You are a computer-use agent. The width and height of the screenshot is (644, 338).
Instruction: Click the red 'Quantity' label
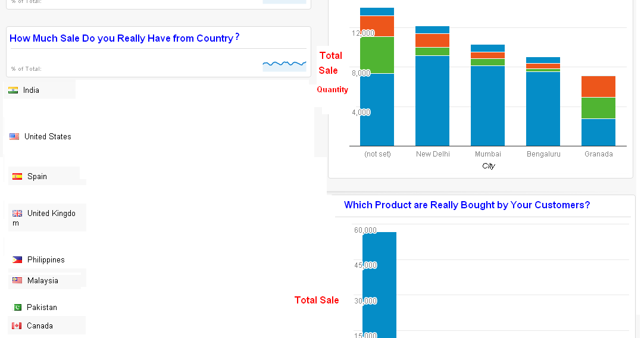[332, 89]
